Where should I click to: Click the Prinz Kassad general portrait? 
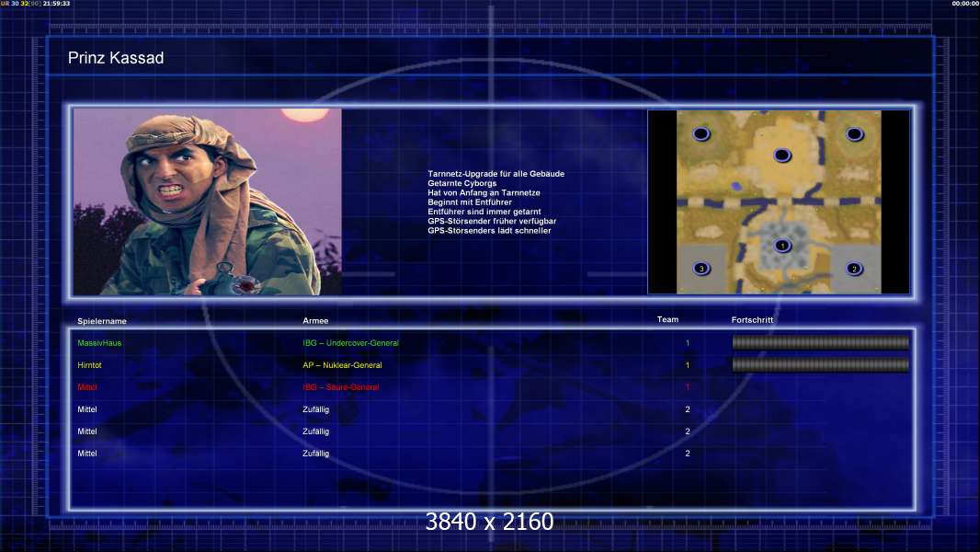coord(208,201)
